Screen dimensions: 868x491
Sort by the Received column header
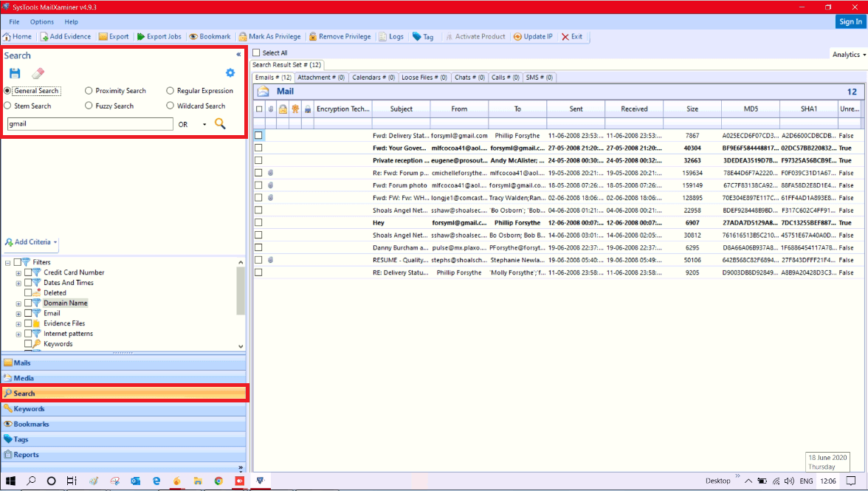coord(635,109)
